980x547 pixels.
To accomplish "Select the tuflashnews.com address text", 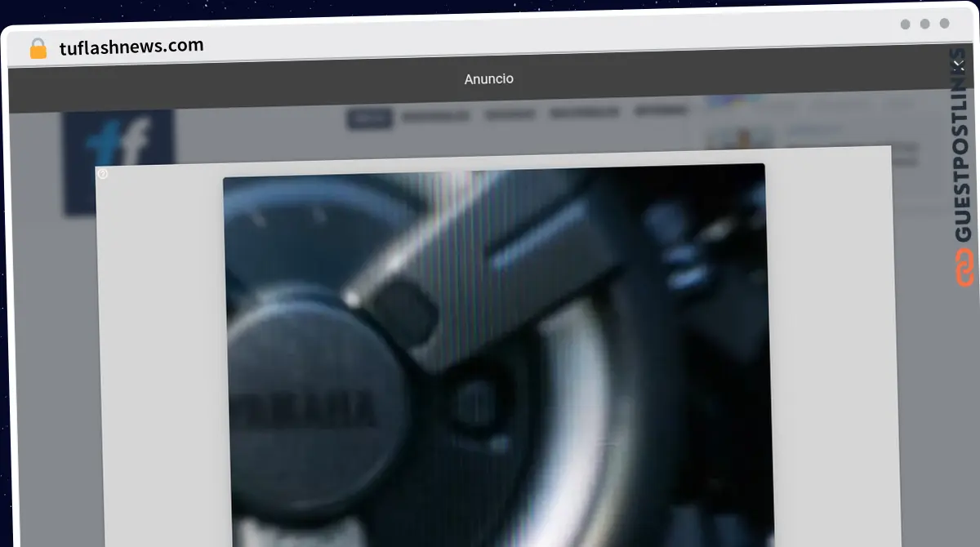I will (131, 47).
